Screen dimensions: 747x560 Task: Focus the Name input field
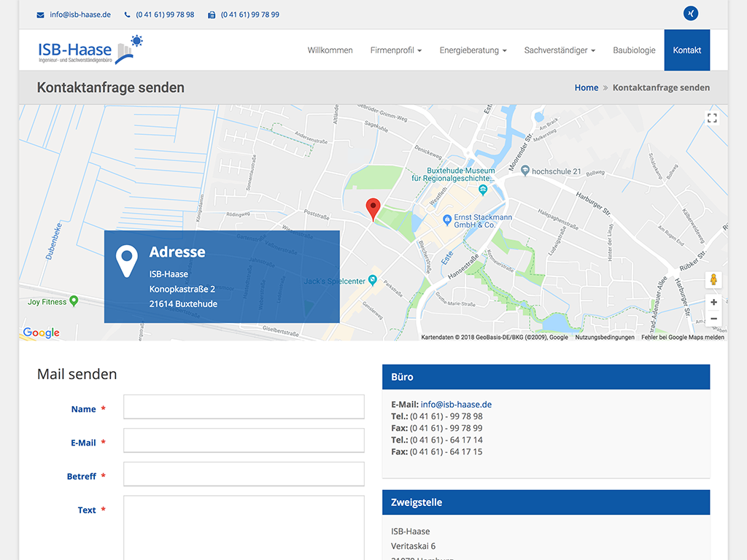click(x=244, y=407)
